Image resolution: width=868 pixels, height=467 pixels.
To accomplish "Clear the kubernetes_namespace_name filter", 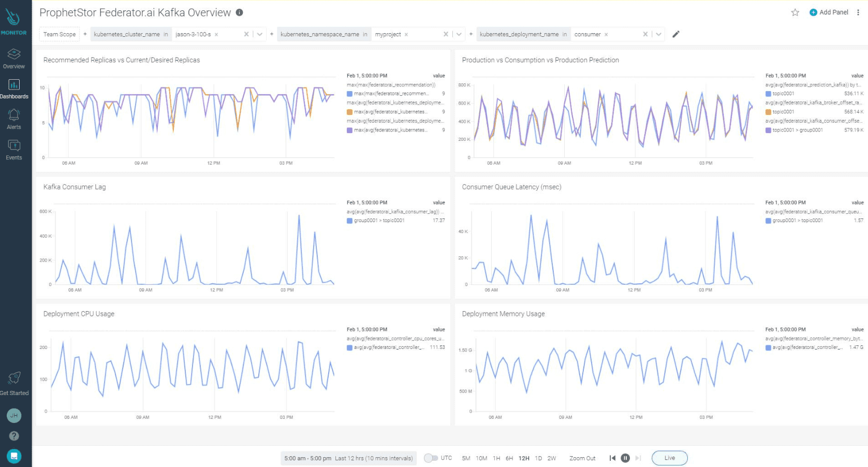I will coord(446,34).
